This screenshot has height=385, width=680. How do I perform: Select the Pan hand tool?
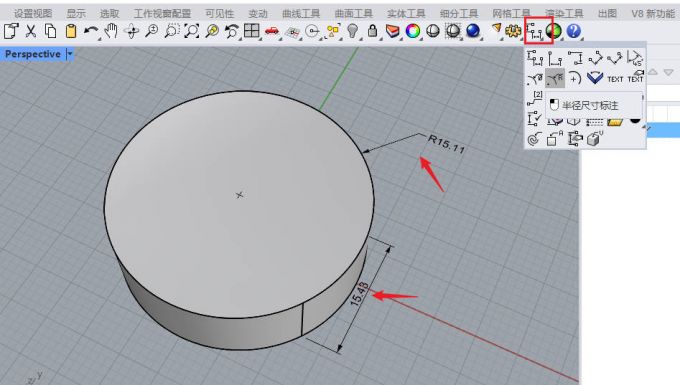point(111,31)
